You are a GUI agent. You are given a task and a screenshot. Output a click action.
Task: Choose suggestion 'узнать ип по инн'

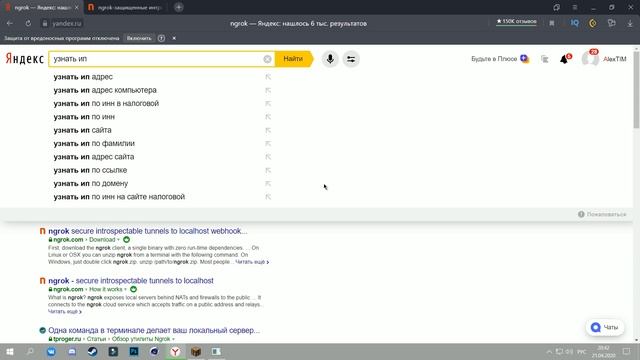[x=84, y=117]
